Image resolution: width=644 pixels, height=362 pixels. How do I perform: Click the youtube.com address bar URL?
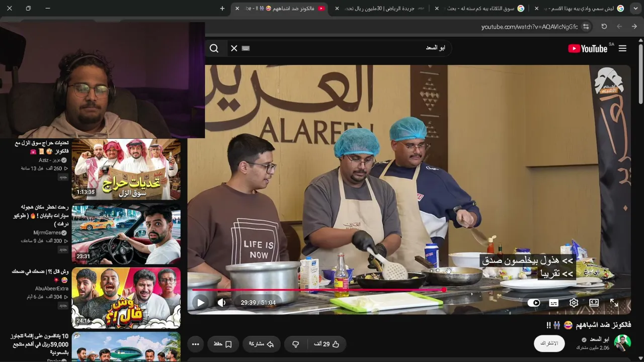(529, 27)
